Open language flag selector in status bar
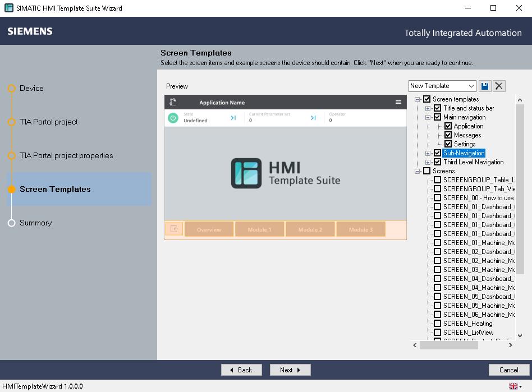532x392 pixels. (x=515, y=386)
